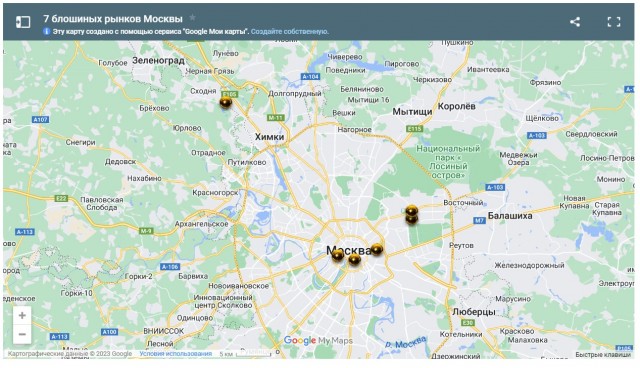The height and width of the screenshot is (368, 640).
Task: Click the 'Дедовск' town label
Action: (120, 162)
